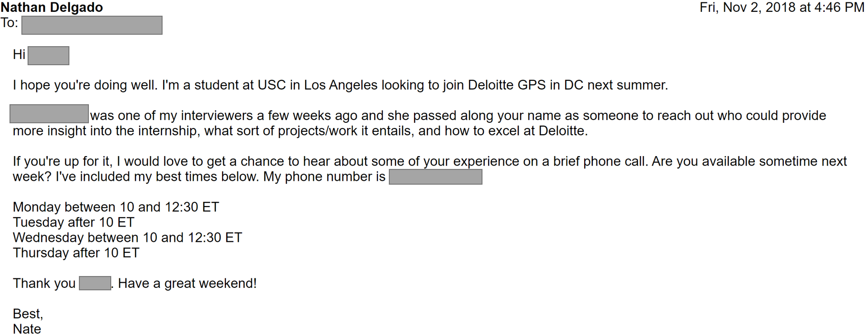Screen dimensions: 868x336
Task: Click the redacted name after Thank you
Action: click(95, 283)
